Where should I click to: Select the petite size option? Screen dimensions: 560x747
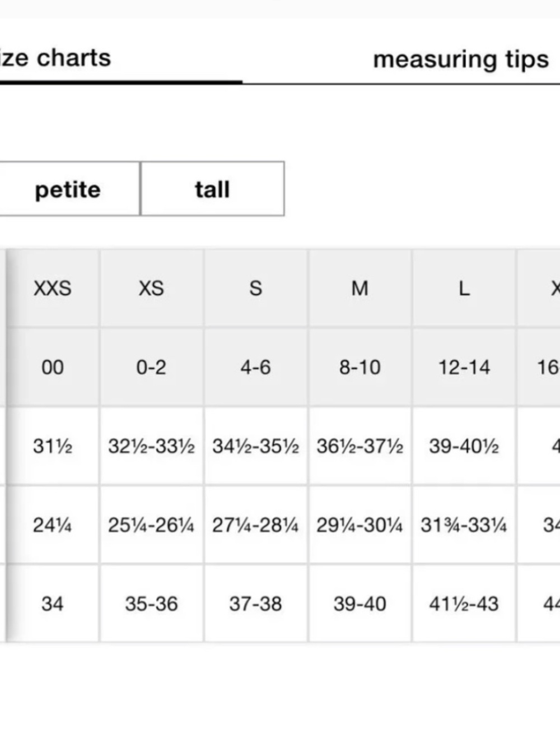tap(68, 189)
